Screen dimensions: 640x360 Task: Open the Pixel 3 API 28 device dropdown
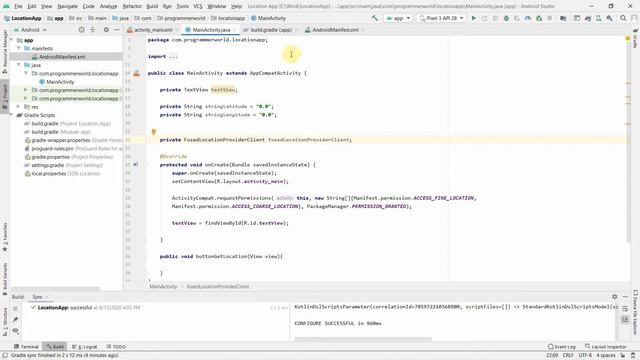(442, 18)
